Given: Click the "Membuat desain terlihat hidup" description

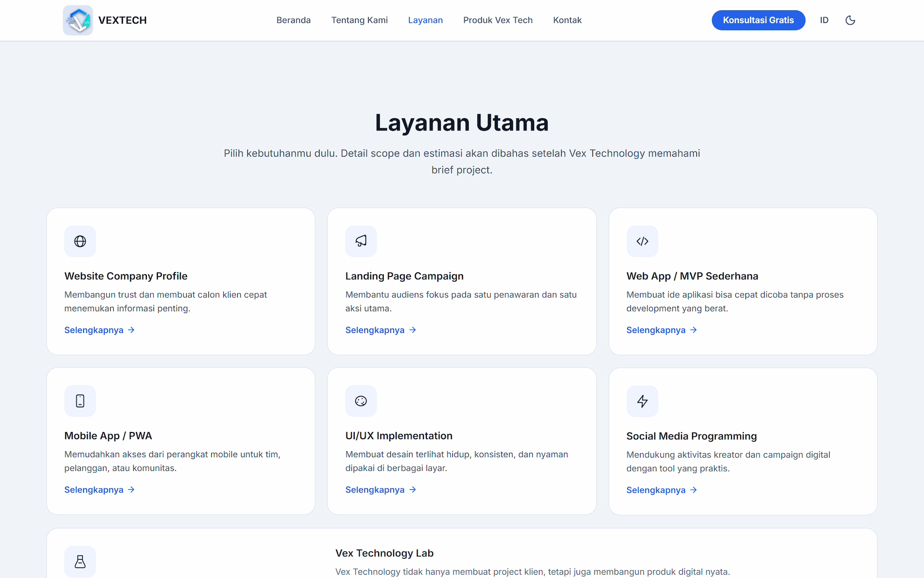Looking at the screenshot, I should [x=457, y=461].
